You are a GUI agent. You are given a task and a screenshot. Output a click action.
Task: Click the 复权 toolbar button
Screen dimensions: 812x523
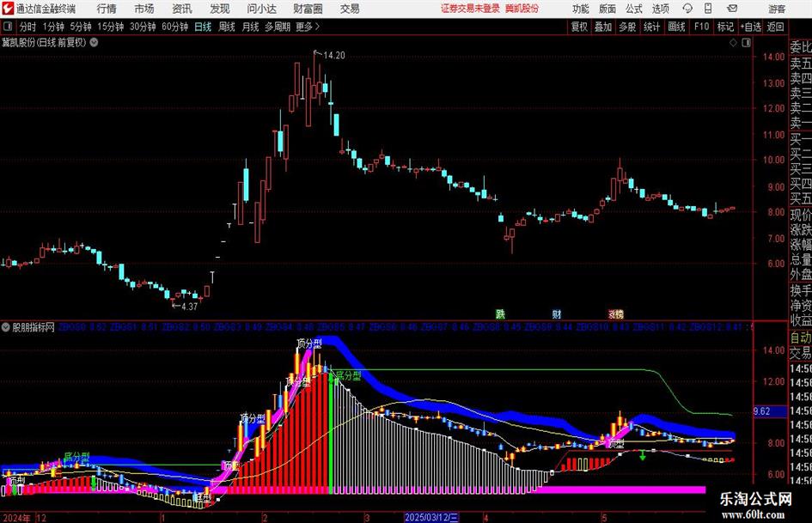tap(579, 27)
